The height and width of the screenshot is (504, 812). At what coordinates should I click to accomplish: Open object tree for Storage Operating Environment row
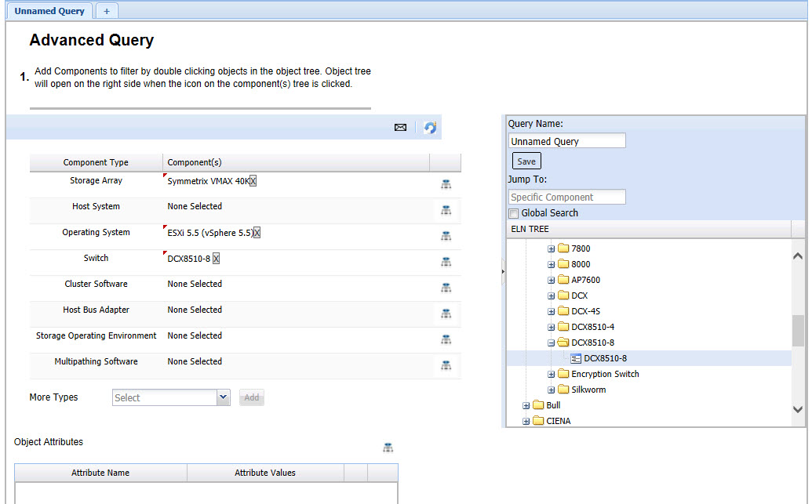(446, 339)
